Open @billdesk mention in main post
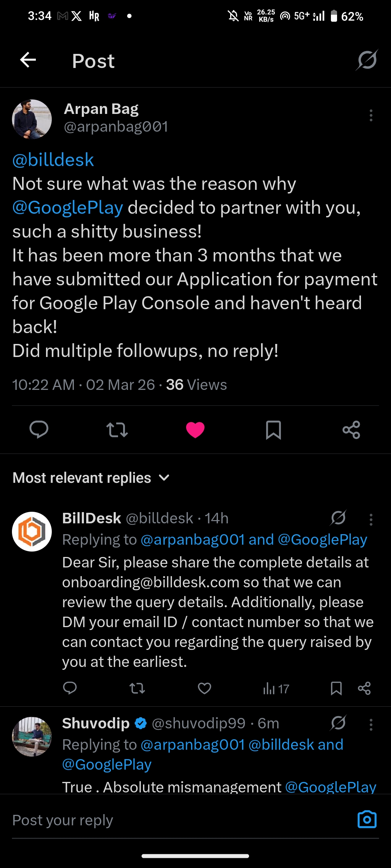Screen dimensions: 391x868 click(53, 160)
